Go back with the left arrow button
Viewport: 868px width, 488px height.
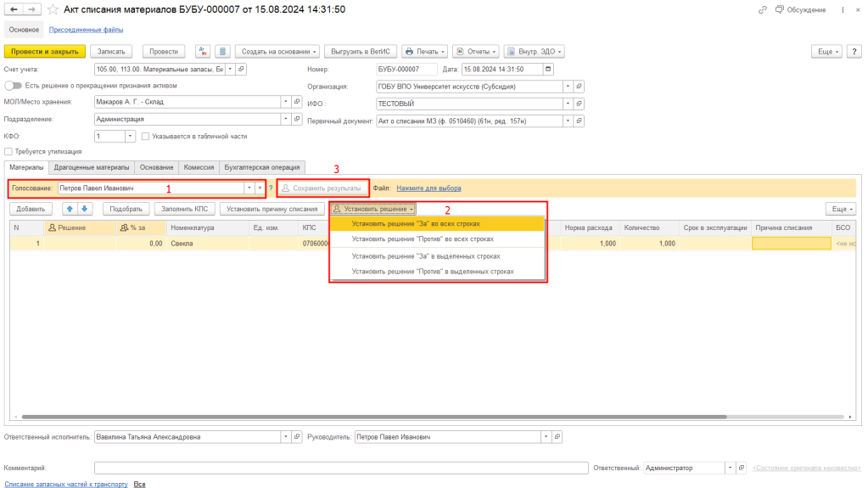[x=14, y=9]
